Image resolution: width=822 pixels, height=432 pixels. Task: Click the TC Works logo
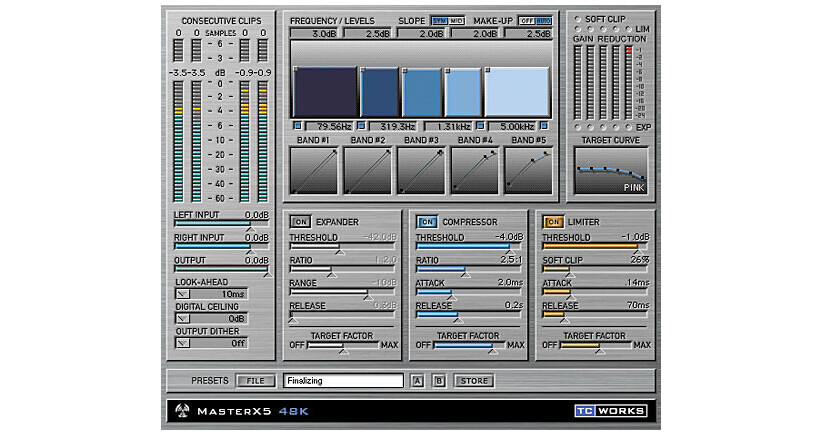[x=611, y=411]
